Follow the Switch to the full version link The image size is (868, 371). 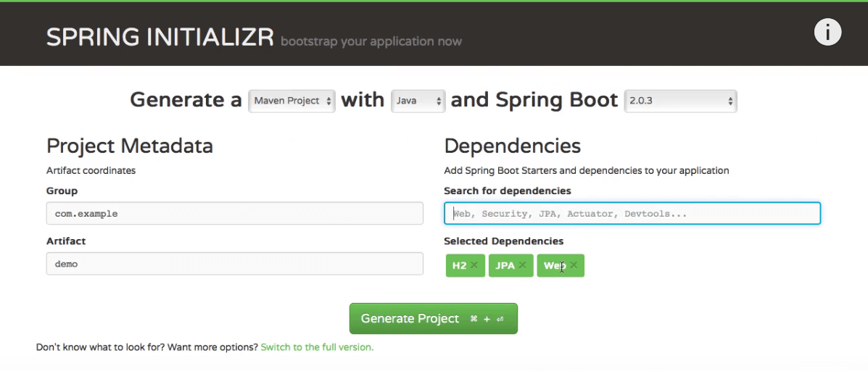coord(317,347)
